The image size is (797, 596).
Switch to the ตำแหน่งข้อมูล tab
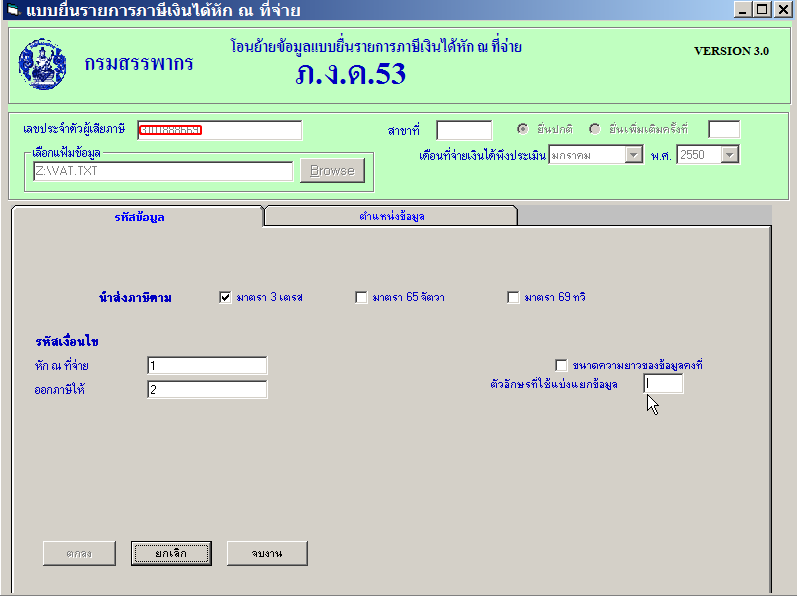click(391, 216)
